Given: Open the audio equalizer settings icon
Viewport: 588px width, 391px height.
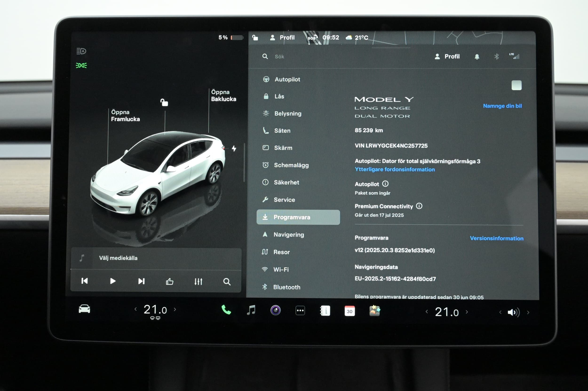Looking at the screenshot, I should tap(198, 281).
